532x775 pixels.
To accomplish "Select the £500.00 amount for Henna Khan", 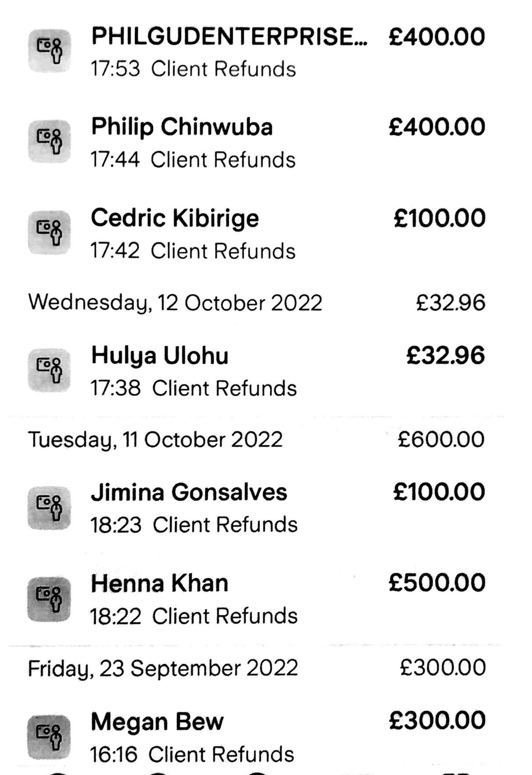I will (437, 583).
